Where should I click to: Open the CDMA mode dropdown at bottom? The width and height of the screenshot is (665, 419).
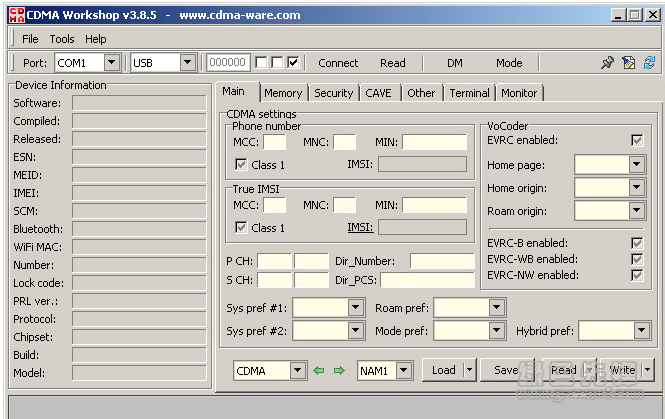[298, 371]
